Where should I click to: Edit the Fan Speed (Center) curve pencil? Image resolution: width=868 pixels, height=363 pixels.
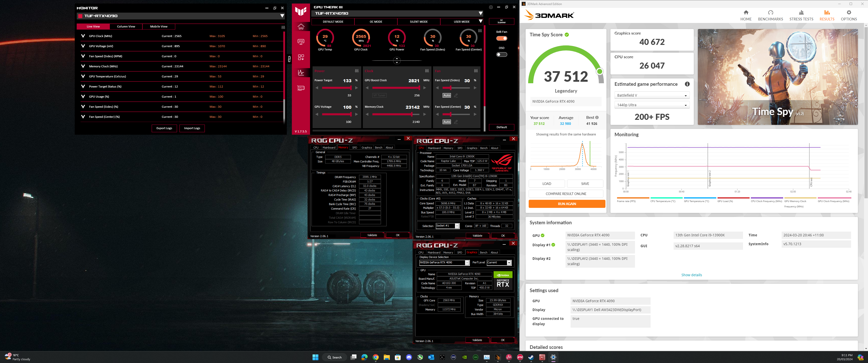coord(456,122)
